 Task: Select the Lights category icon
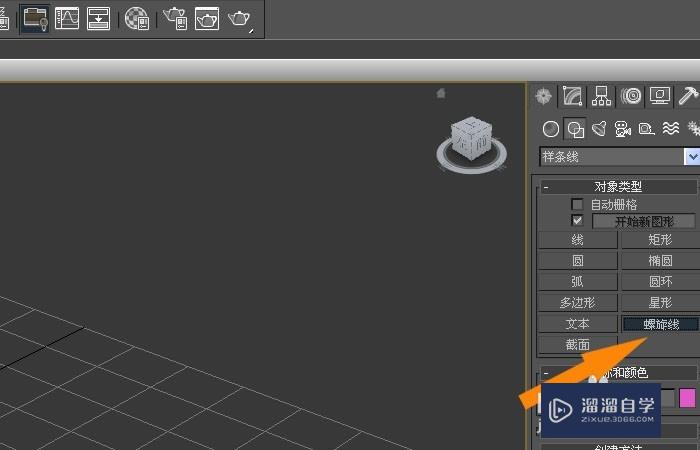(599, 129)
